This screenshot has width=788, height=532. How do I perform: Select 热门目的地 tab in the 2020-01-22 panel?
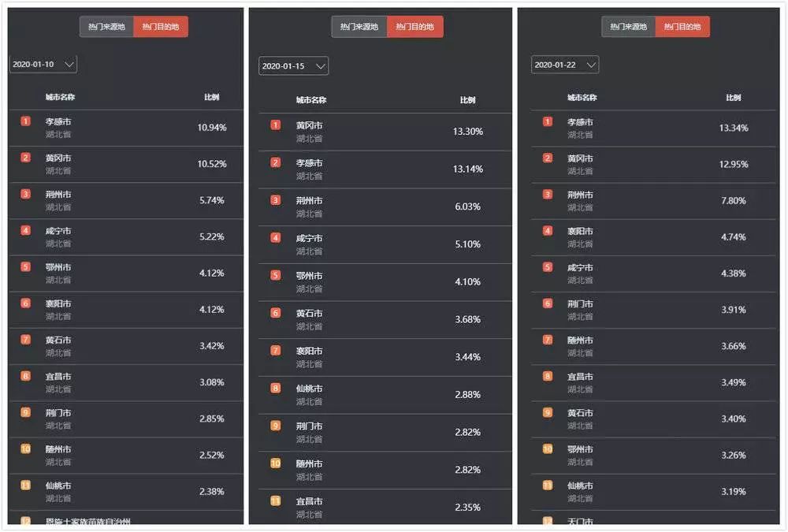click(682, 27)
